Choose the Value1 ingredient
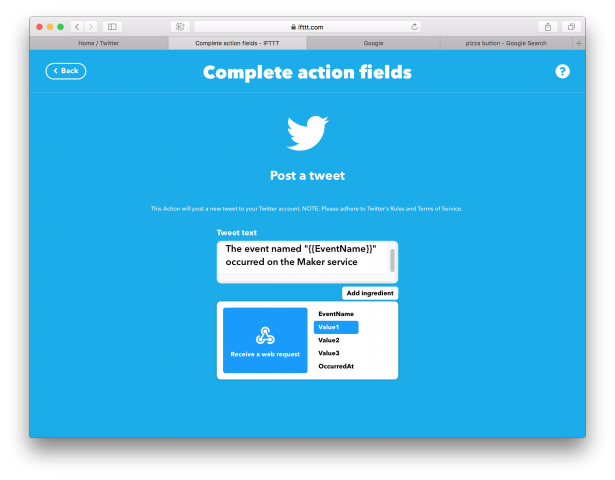Viewport: 615px width, 480px height. [x=336, y=327]
